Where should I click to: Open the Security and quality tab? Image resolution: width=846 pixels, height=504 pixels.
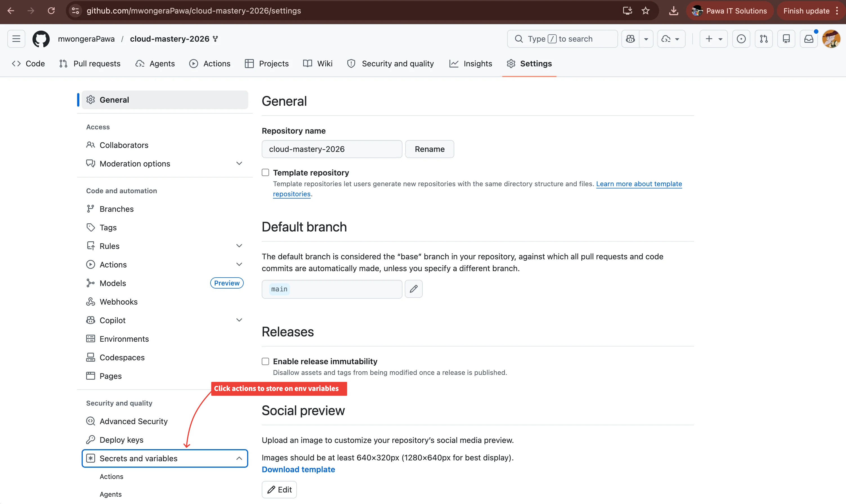[x=391, y=64]
